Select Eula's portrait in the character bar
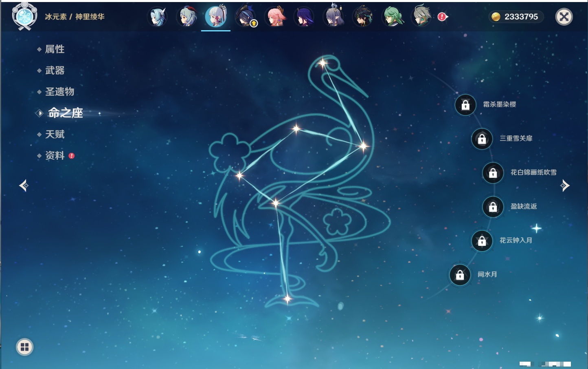The width and height of the screenshot is (588, 369). point(158,17)
